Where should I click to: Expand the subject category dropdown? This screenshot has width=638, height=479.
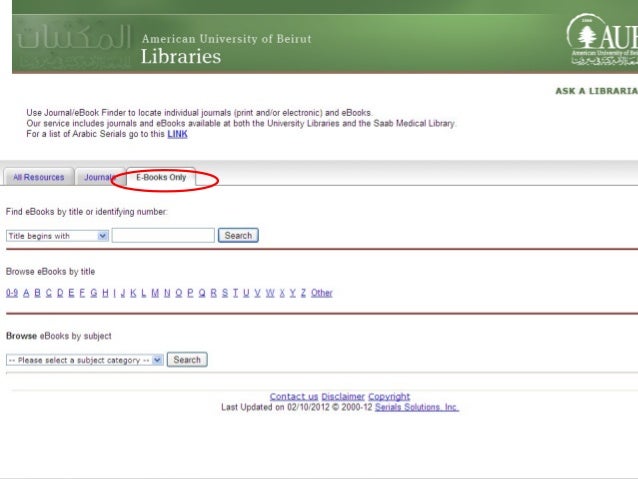(x=85, y=360)
